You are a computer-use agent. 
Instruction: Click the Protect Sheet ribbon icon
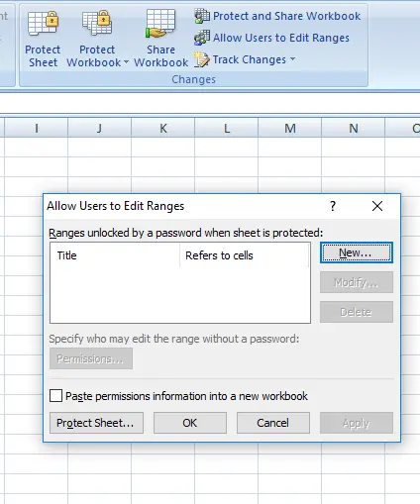pos(43,23)
